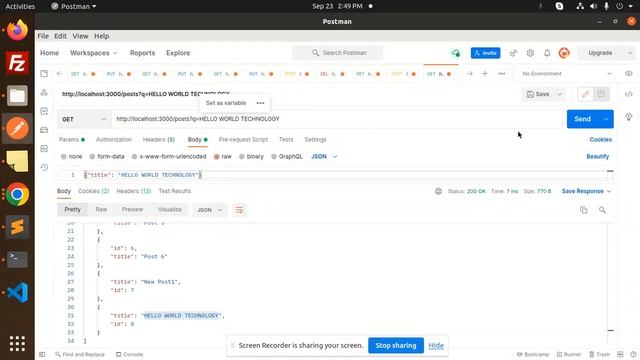
Task: Open notifications bell
Action: (x=547, y=53)
